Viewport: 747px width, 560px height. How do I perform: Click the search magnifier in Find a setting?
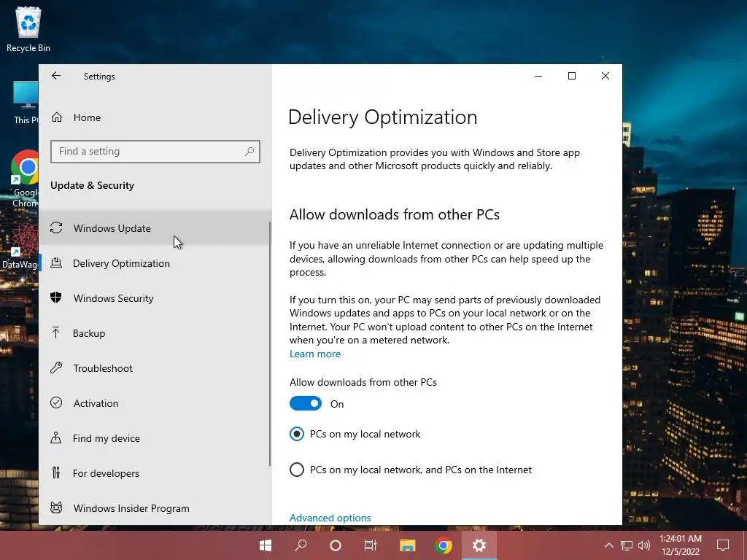click(249, 152)
